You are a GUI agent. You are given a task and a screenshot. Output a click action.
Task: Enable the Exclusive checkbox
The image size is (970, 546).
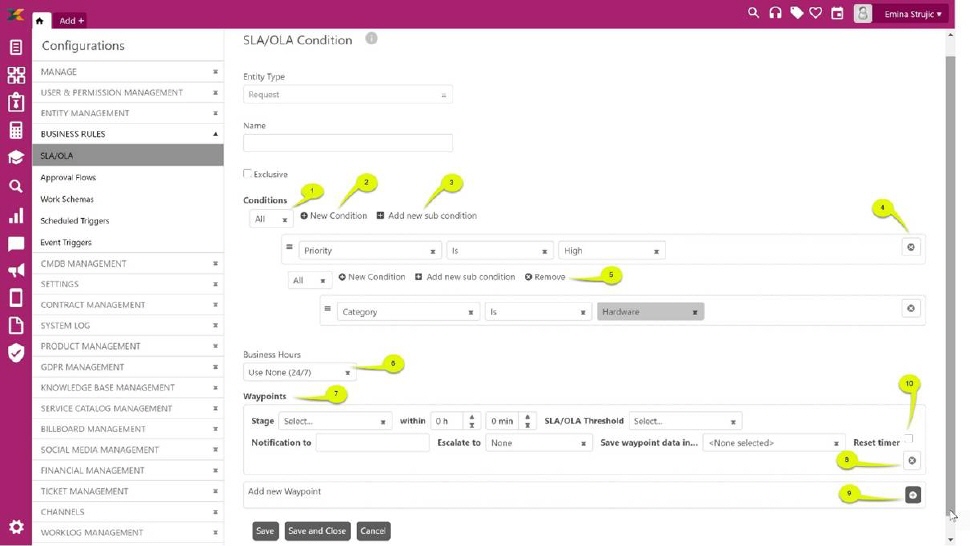pos(248,174)
